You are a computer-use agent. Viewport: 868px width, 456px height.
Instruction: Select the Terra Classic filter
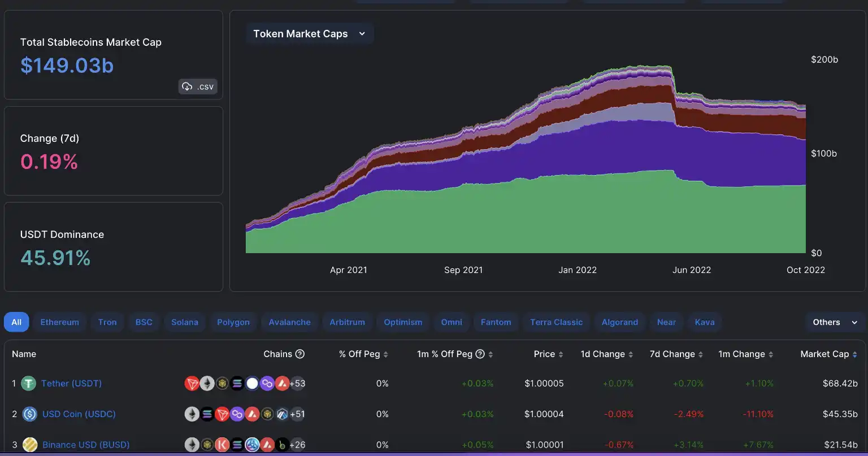[556, 322]
